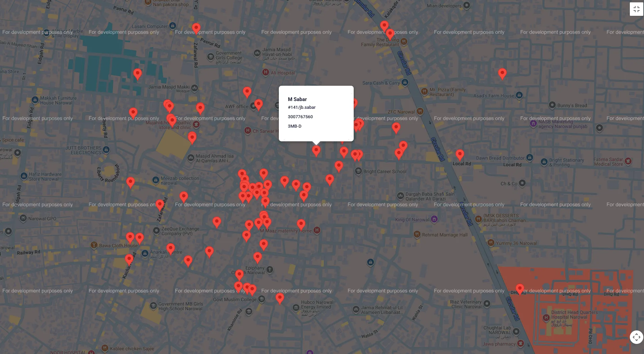The width and height of the screenshot is (644, 354).
Task: Select the Mujahid homeopathic store icon
Action: pos(196,125)
